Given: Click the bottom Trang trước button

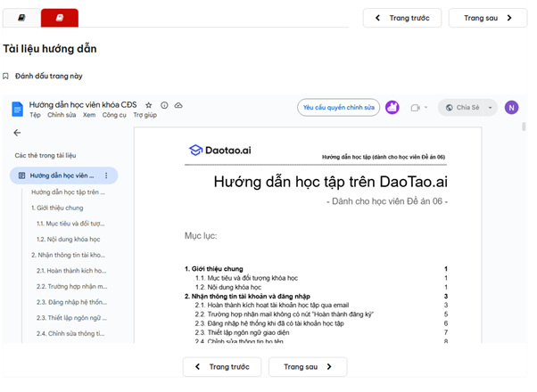Looking at the screenshot, I should tap(222, 367).
